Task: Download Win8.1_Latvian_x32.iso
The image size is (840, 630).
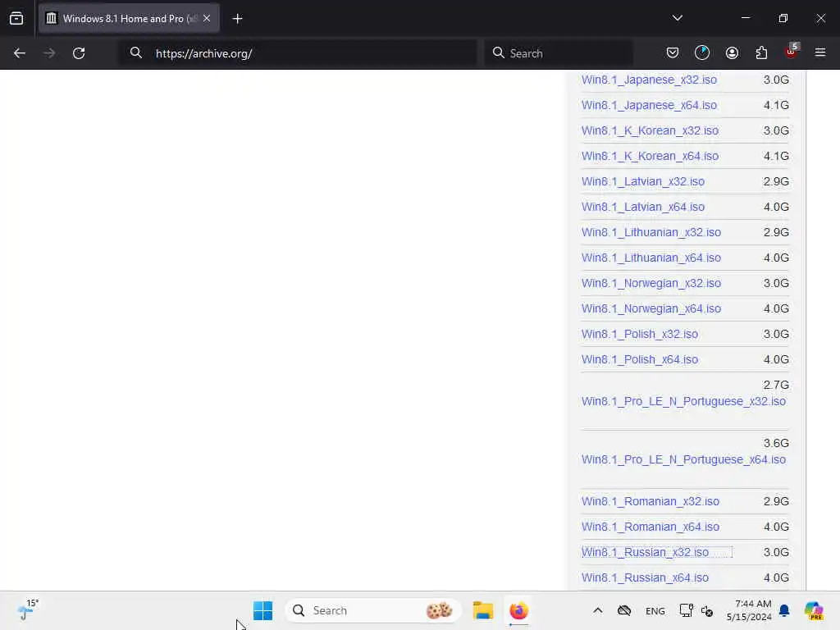Action: (643, 181)
